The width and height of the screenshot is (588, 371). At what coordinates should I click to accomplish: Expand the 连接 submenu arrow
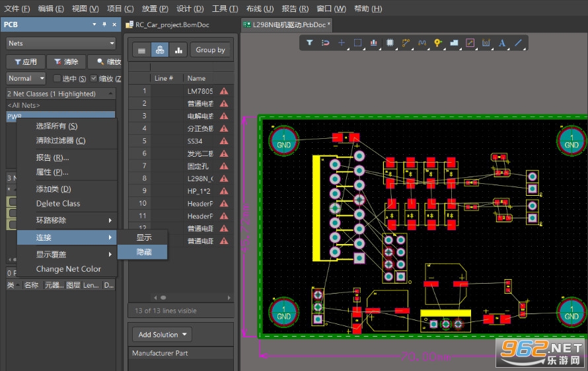110,237
